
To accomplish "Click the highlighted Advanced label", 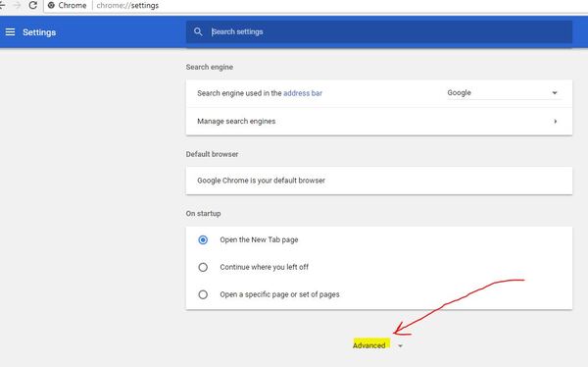I will 369,345.
